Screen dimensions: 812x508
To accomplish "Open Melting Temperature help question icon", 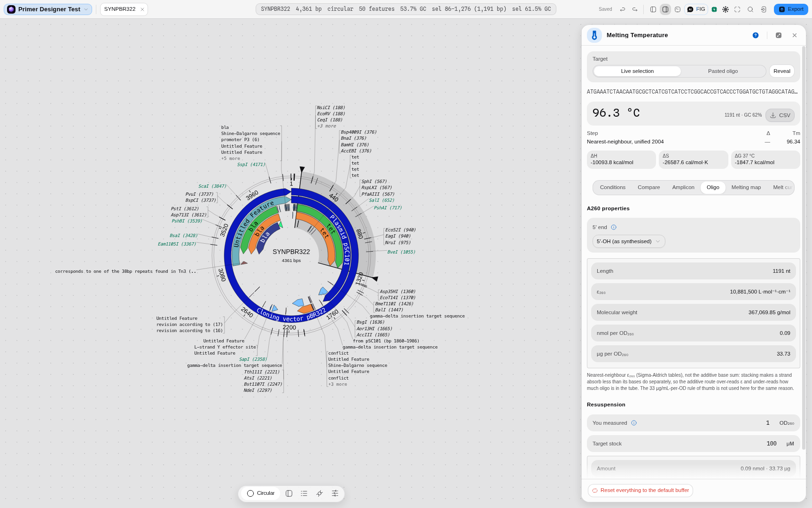I will (756, 35).
